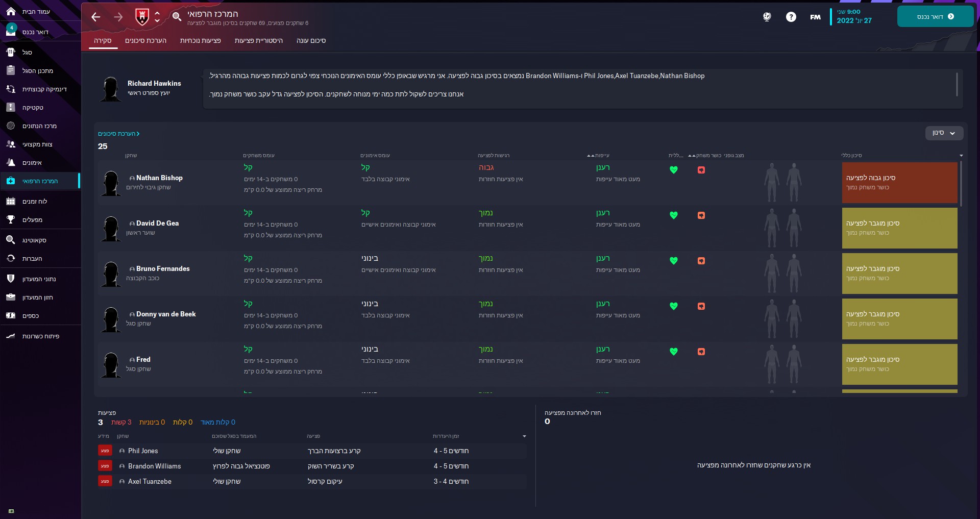Switch to הערכת סיכונים tab
Viewport: 980px width, 519px height.
(x=146, y=40)
